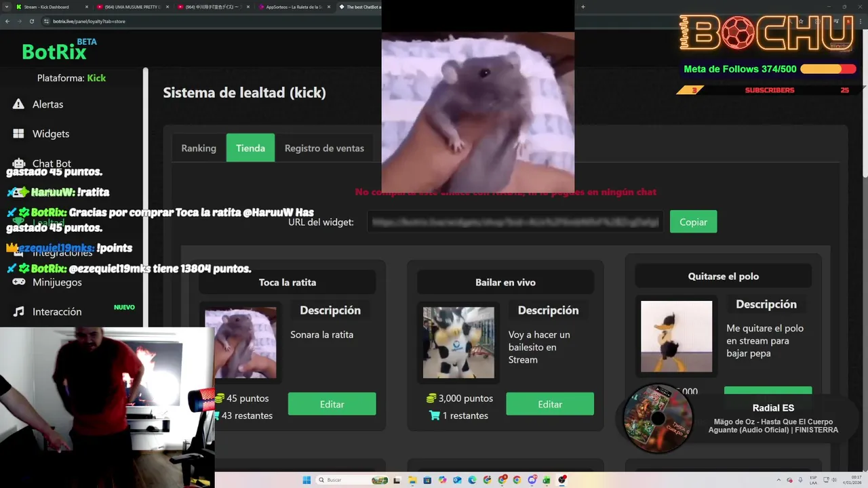Open OBS Studio from taskbar
This screenshot has width=868, height=488.
(x=561, y=480)
